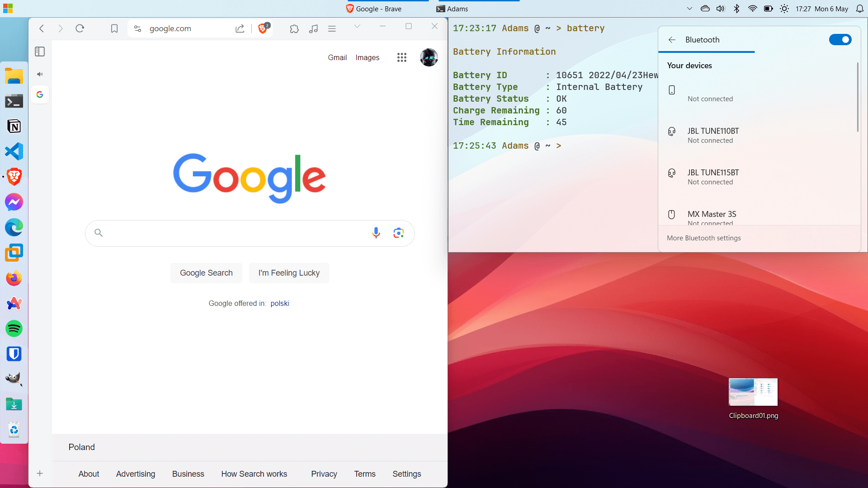Open Google Lens image search icon

coord(398,233)
